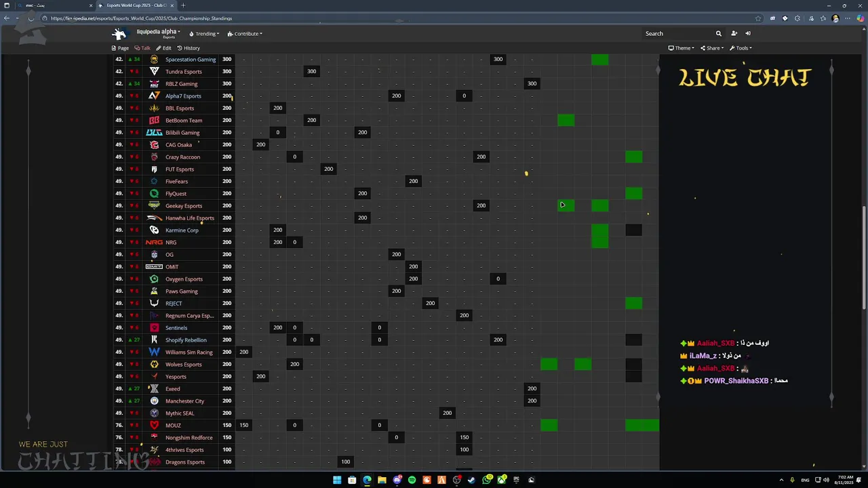The height and width of the screenshot is (488, 868).
Task: Open the Theme dropdown
Action: [682, 48]
